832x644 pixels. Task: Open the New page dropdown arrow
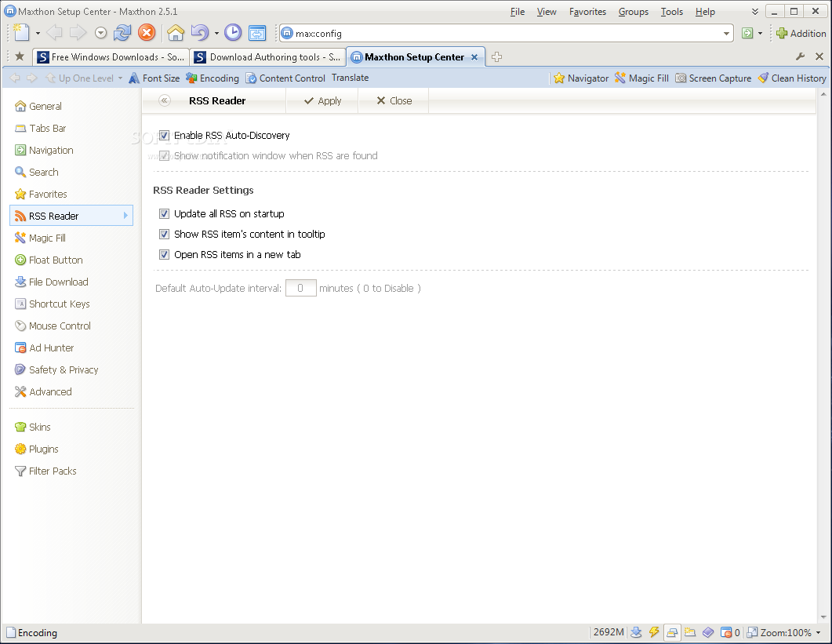click(38, 34)
